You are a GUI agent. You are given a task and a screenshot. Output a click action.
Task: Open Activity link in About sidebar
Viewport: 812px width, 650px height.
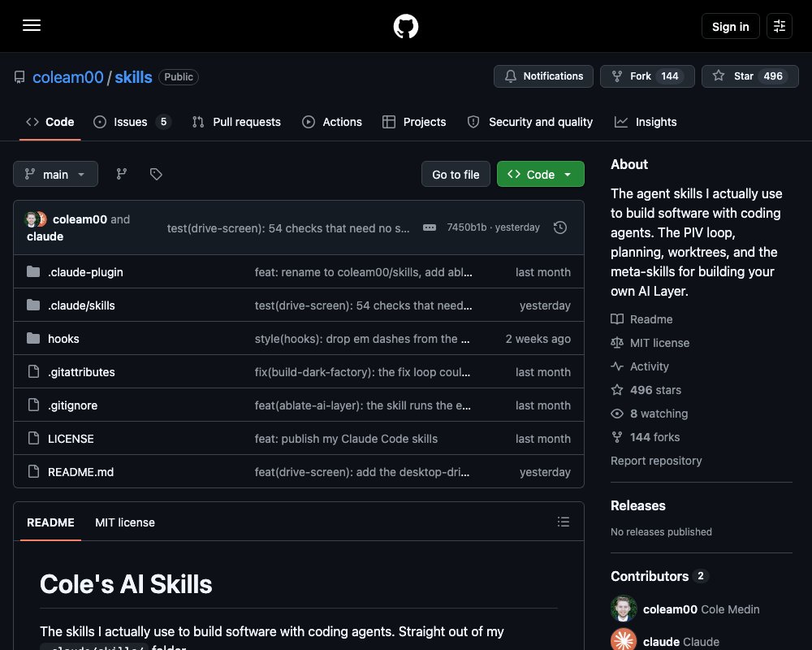[640, 366]
